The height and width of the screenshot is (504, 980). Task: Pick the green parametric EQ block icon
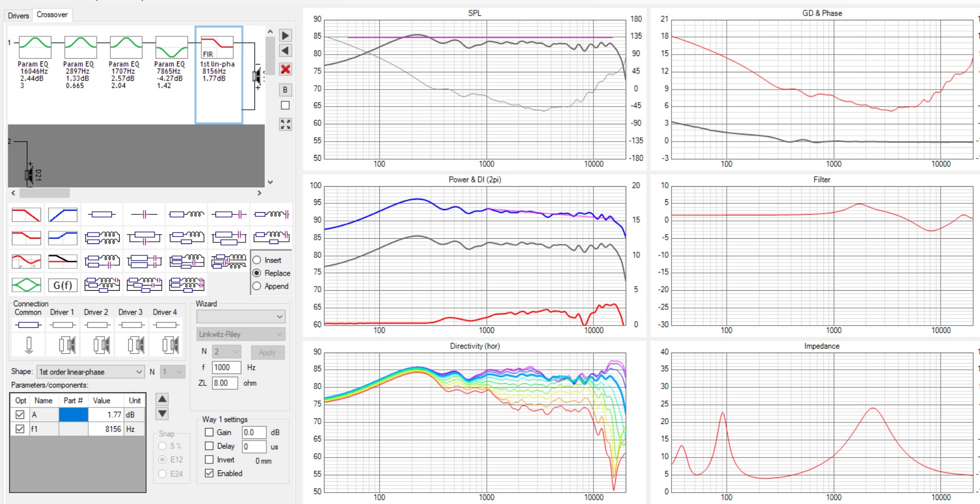coord(26,285)
